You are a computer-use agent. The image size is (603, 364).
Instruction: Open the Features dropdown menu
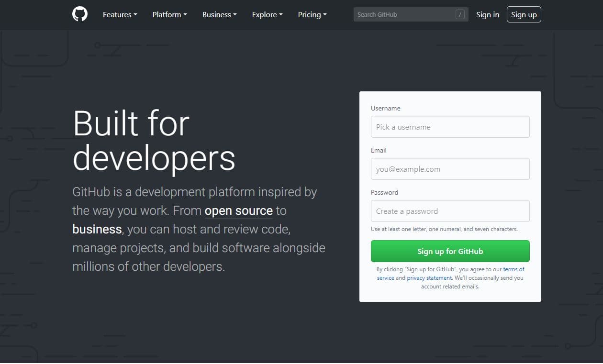click(120, 15)
